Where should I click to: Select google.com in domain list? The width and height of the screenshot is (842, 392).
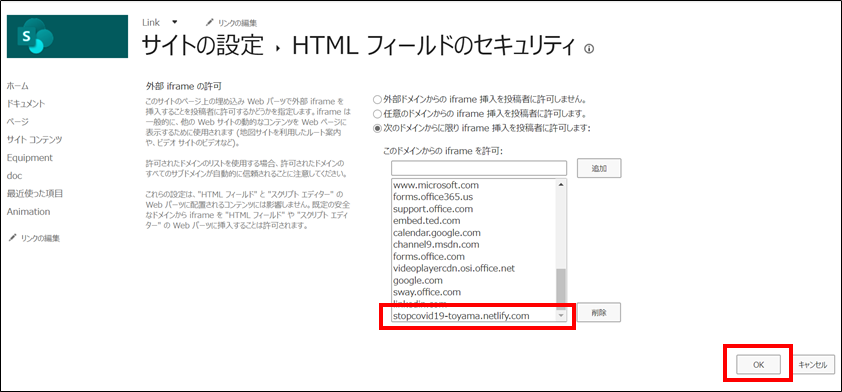(x=418, y=280)
